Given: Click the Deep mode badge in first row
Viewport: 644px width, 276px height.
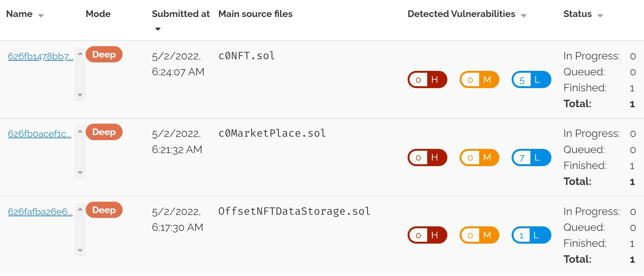Looking at the screenshot, I should pyautogui.click(x=104, y=54).
